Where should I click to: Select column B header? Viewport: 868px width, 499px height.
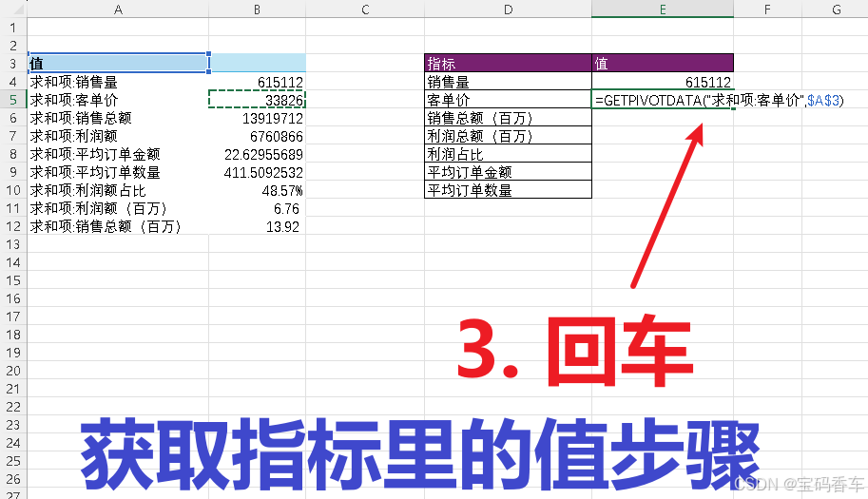pyautogui.click(x=257, y=9)
